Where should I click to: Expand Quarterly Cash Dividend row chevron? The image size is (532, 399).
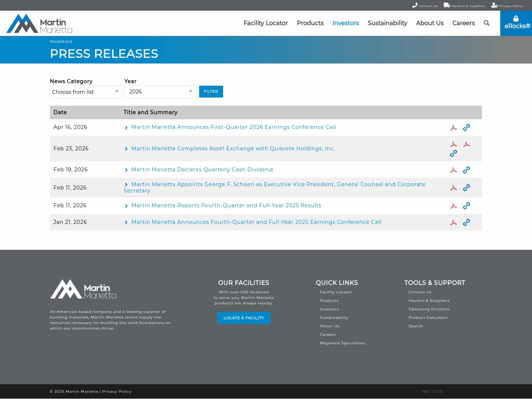[126, 170]
